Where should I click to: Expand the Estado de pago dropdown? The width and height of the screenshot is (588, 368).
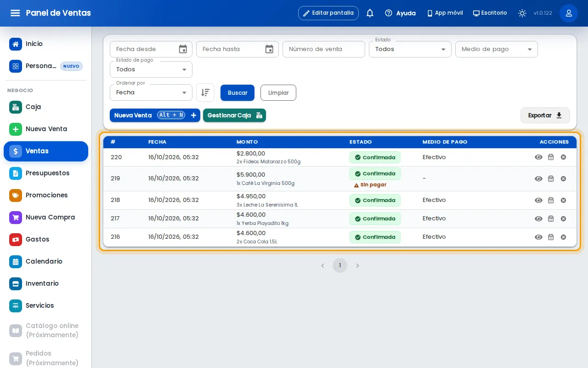coord(151,69)
